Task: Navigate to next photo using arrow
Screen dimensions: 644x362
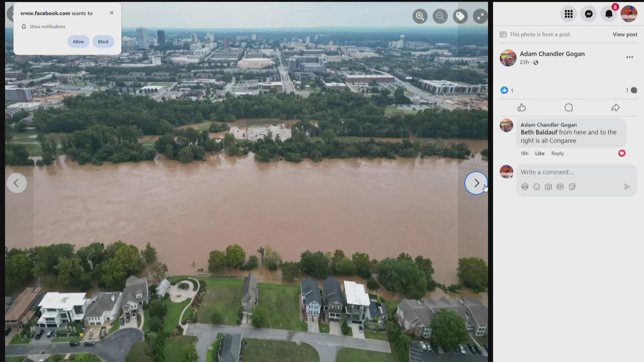Action: tap(476, 183)
